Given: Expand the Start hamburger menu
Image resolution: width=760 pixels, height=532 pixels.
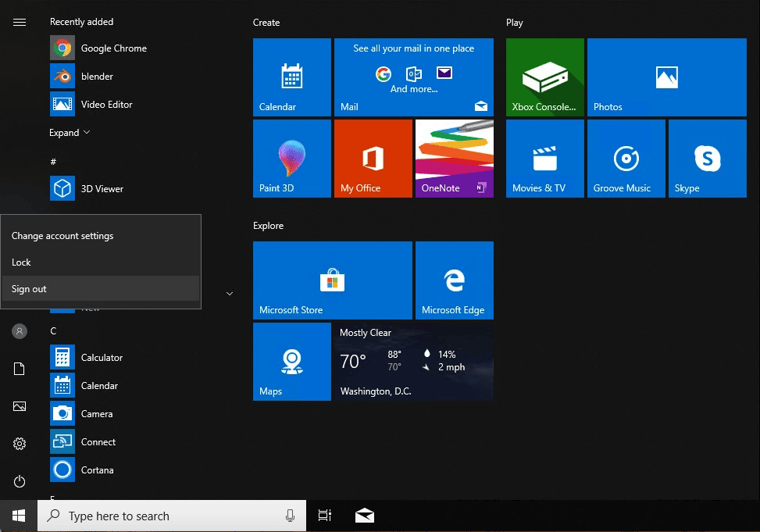Looking at the screenshot, I should pyautogui.click(x=20, y=22).
